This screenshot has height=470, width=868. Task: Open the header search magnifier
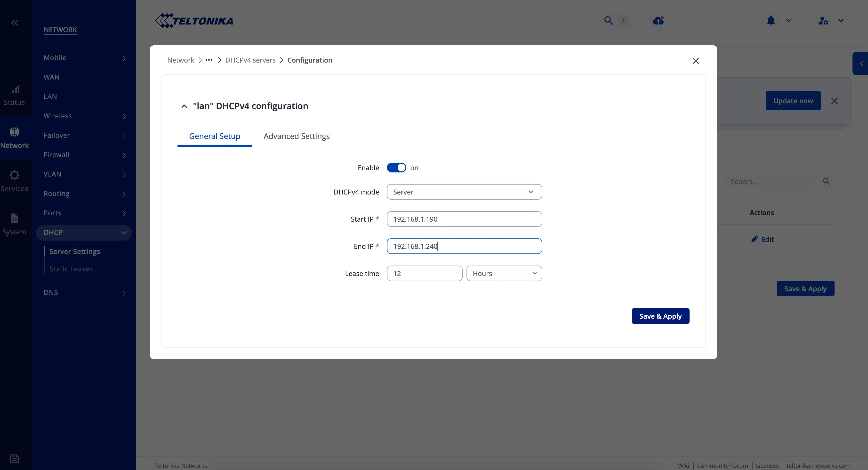click(x=608, y=21)
